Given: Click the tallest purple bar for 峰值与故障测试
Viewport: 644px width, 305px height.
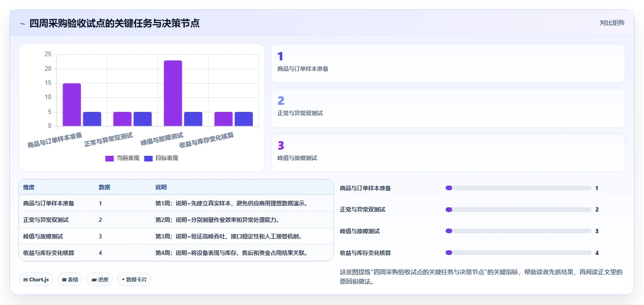Looking at the screenshot, I should click(x=173, y=93).
